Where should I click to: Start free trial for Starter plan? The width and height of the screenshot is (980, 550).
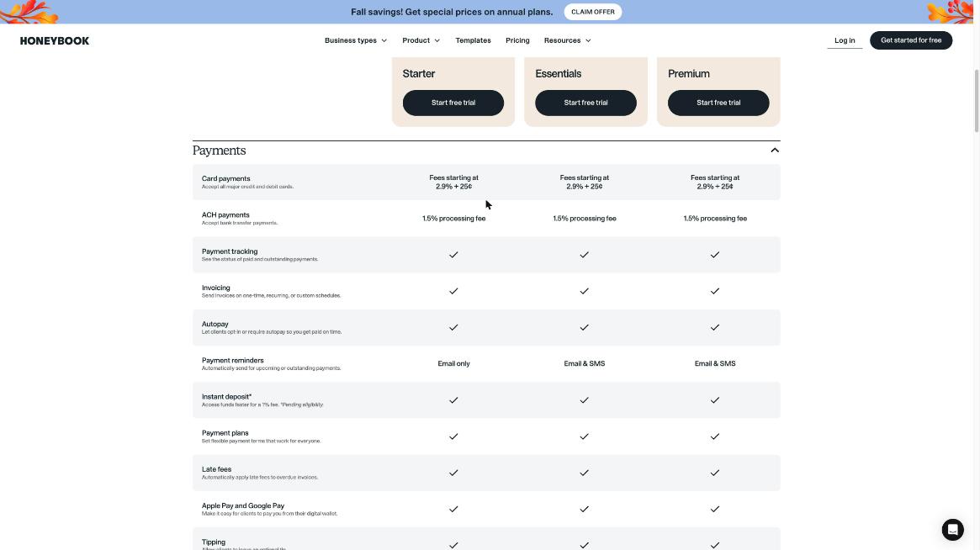click(x=453, y=103)
